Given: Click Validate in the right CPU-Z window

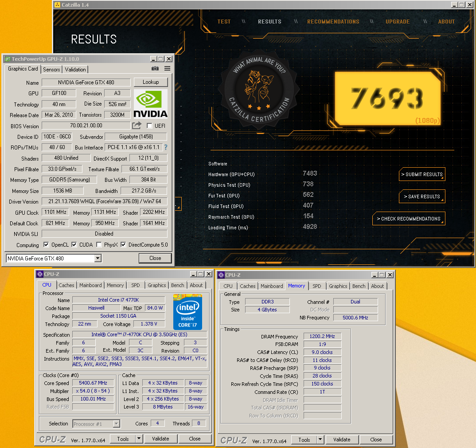Looking at the screenshot, I should coord(342,440).
